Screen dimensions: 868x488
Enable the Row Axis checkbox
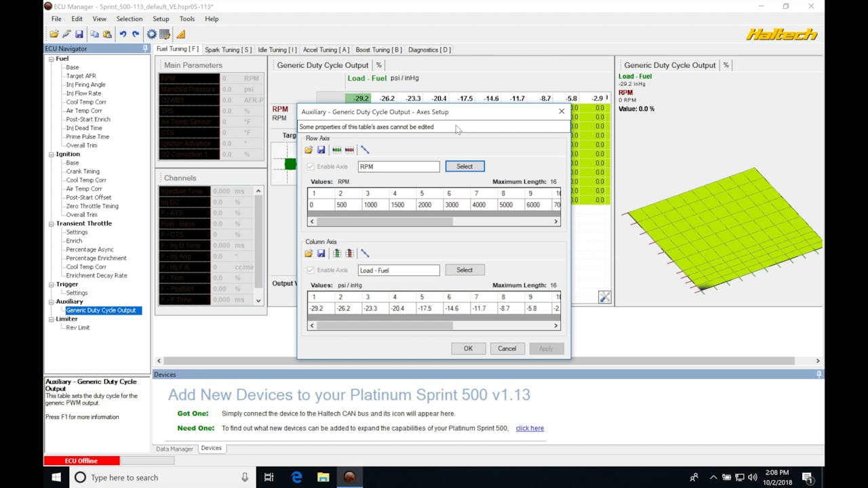pos(310,166)
